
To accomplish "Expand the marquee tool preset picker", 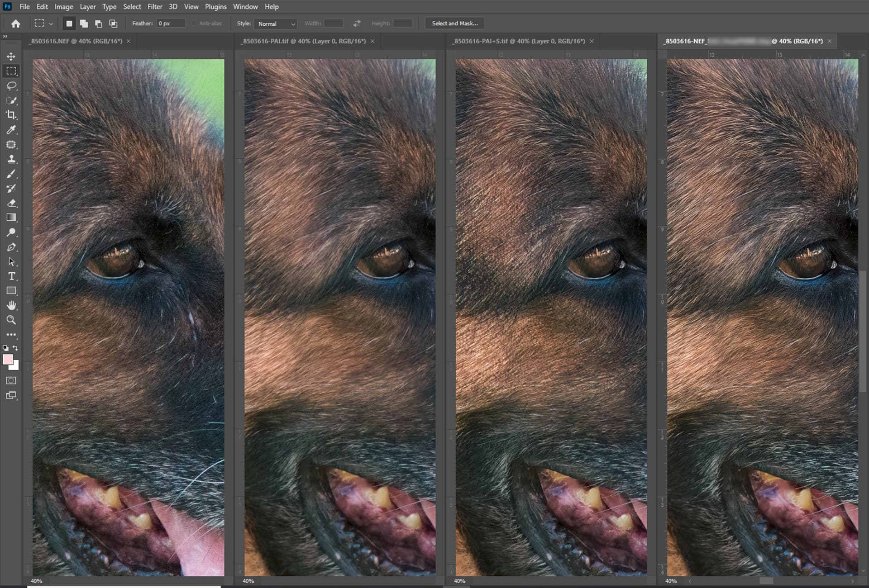I will pyautogui.click(x=51, y=24).
